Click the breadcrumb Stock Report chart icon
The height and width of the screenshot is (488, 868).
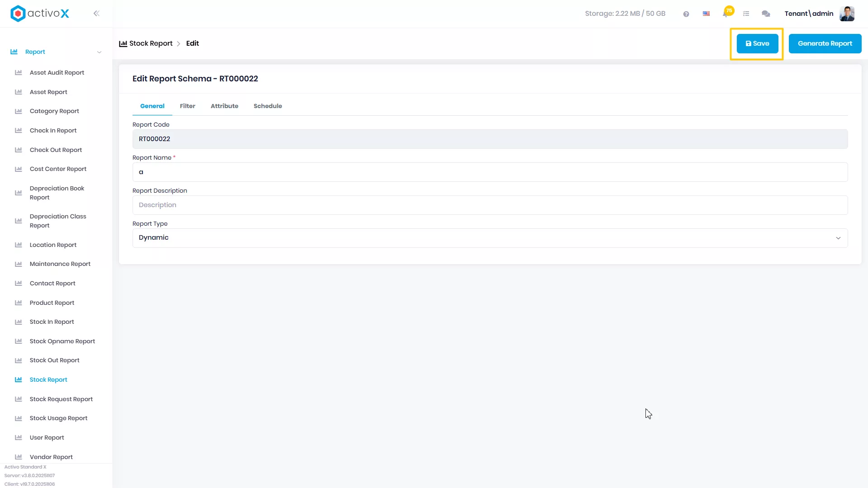(x=123, y=43)
